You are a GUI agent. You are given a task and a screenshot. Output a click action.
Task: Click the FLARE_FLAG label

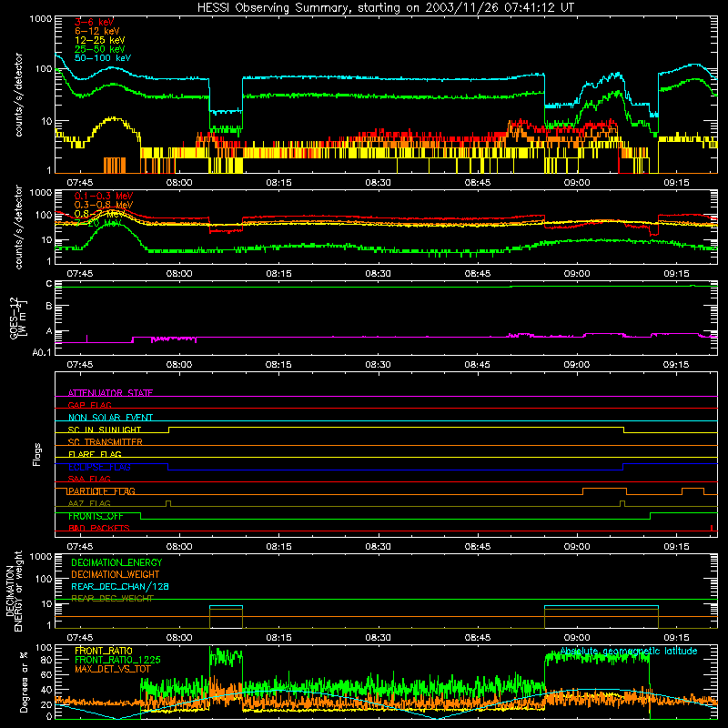pyautogui.click(x=95, y=454)
